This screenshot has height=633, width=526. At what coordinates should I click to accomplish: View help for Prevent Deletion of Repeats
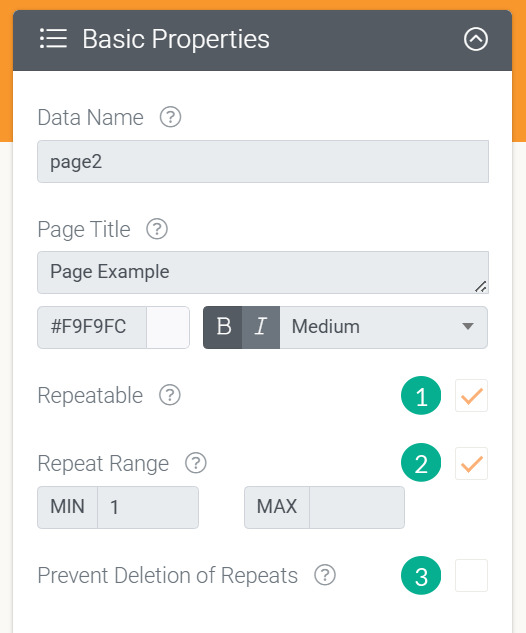[x=325, y=575]
